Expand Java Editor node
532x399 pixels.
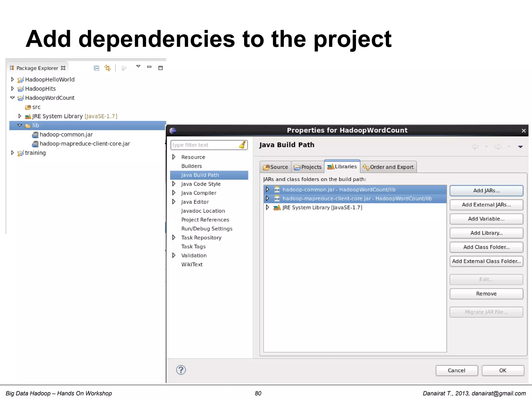174,202
